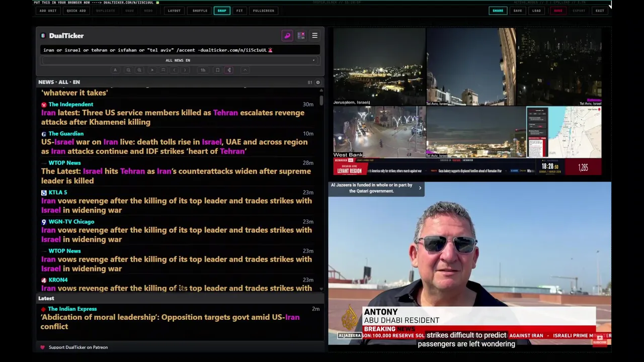
Task: Click the pink-outlined share node icon
Action: 229,70
